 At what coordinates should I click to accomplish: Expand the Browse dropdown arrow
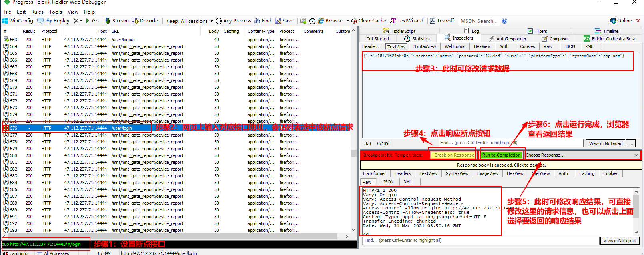348,21
